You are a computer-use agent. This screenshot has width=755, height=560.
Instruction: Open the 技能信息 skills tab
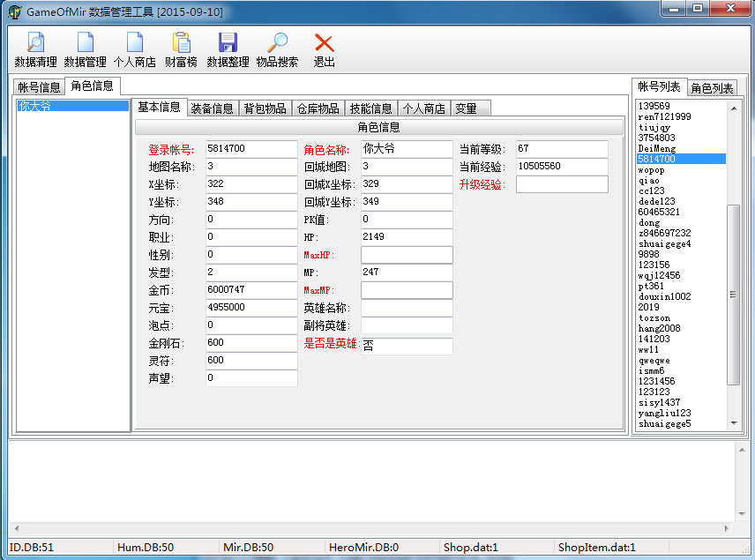click(x=370, y=108)
